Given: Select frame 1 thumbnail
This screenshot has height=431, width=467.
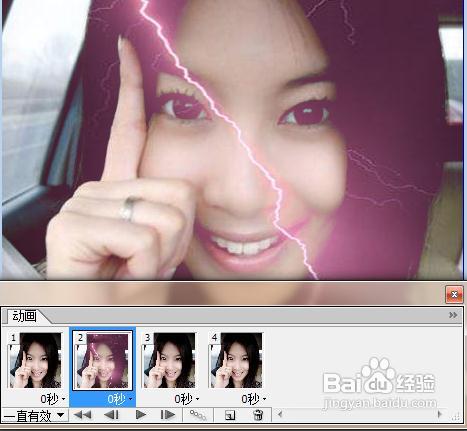Looking at the screenshot, I should point(35,360).
